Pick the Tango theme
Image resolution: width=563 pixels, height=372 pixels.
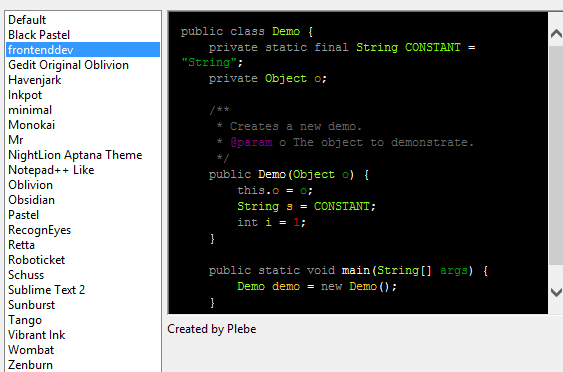(x=83, y=320)
